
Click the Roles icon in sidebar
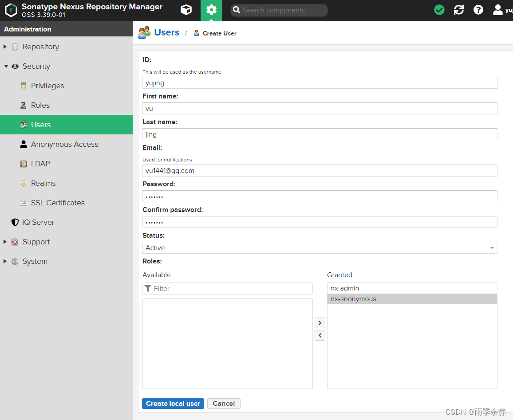point(24,105)
